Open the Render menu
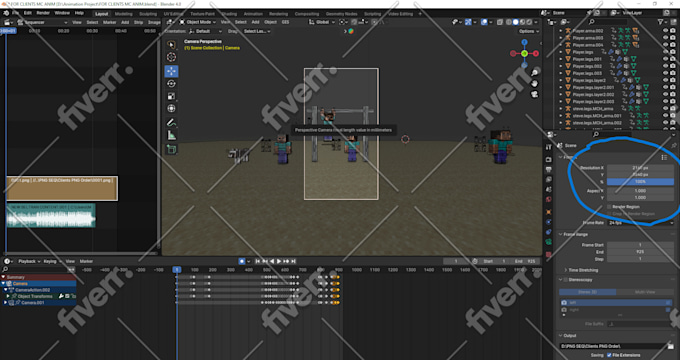The image size is (680, 360). coord(43,13)
